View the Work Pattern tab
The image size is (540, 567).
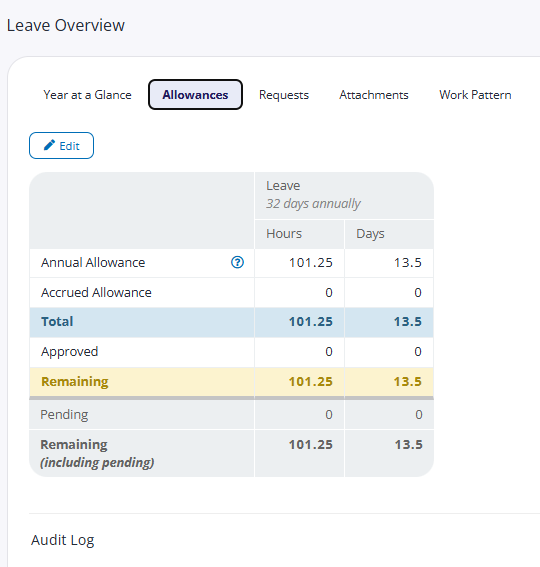[x=475, y=95]
